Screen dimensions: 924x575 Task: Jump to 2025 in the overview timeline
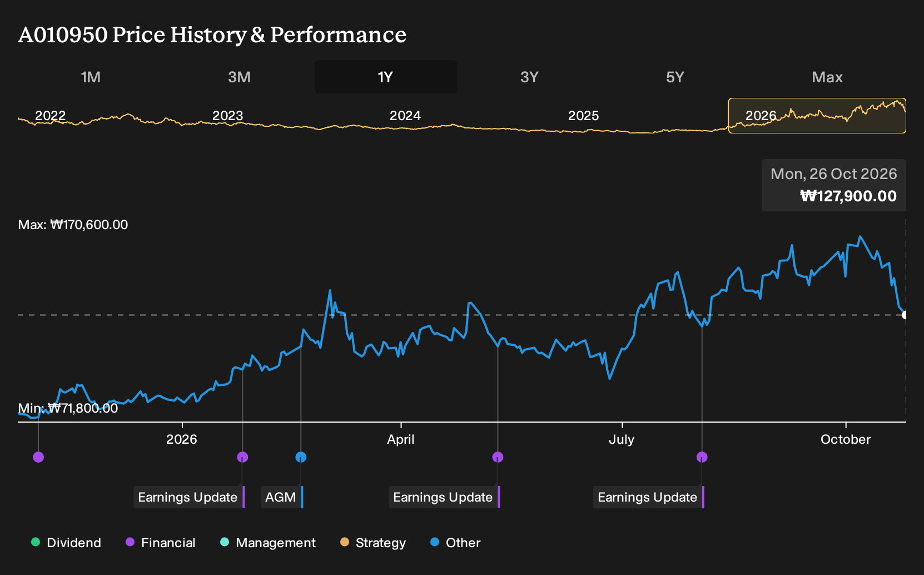583,116
